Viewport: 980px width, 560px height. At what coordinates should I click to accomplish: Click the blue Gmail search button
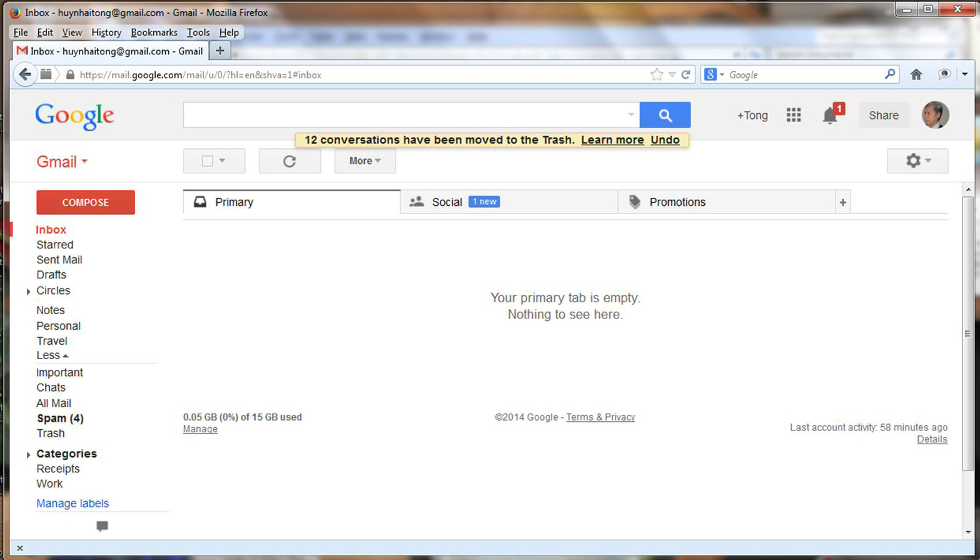[665, 115]
